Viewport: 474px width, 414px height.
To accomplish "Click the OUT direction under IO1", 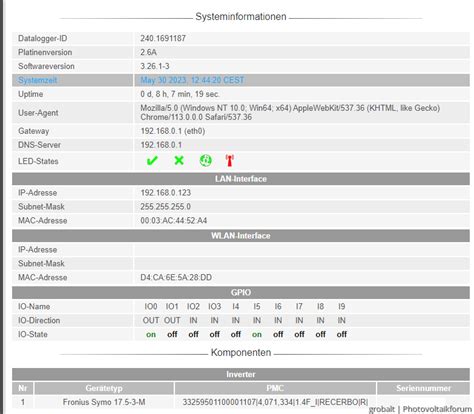I will [x=172, y=320].
